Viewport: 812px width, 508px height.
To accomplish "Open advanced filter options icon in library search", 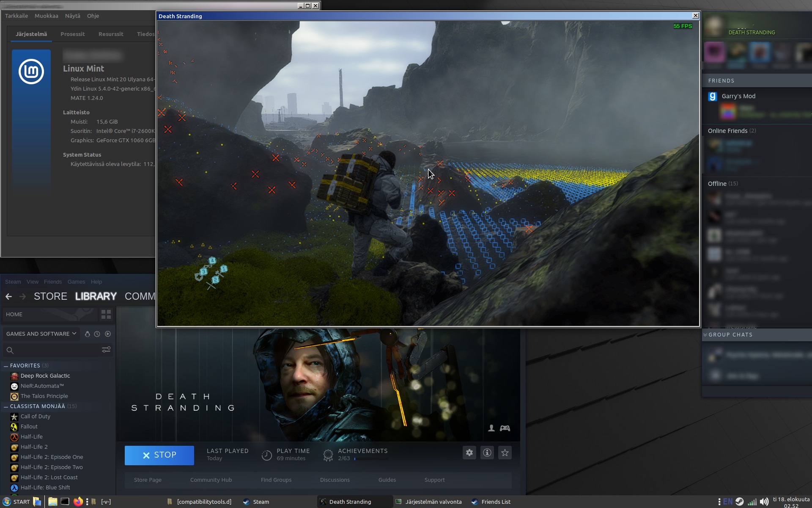I will click(106, 350).
